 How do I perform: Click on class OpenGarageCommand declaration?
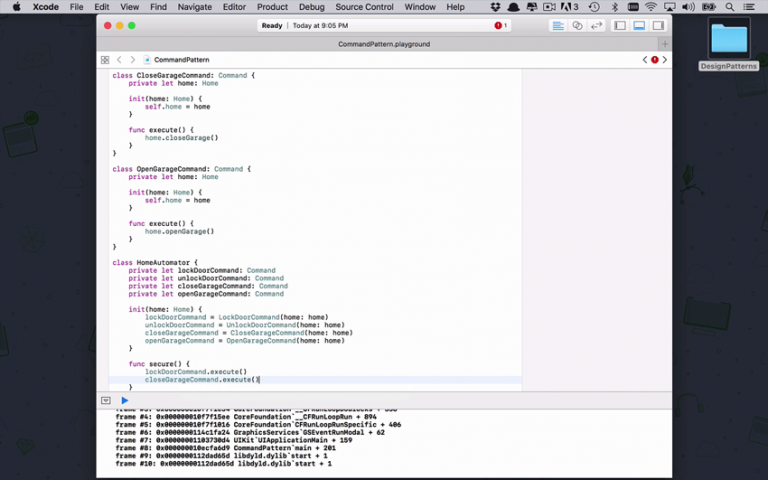pyautogui.click(x=182, y=169)
